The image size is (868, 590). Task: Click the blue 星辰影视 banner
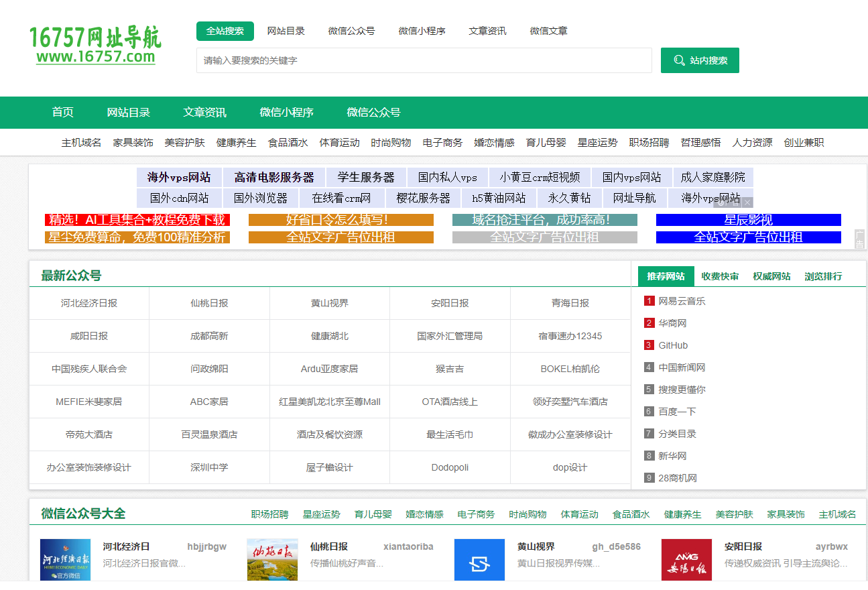pyautogui.click(x=749, y=220)
